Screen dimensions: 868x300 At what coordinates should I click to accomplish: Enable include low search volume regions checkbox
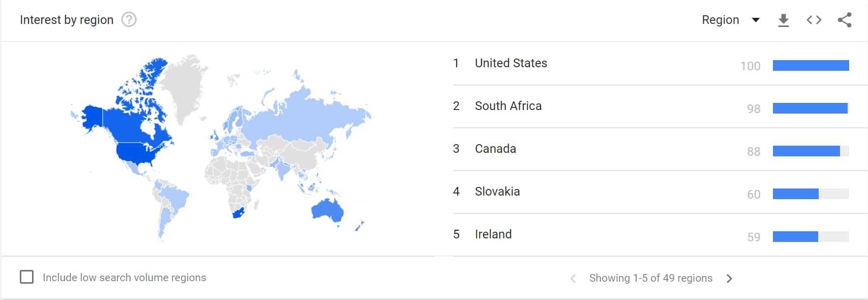[26, 277]
